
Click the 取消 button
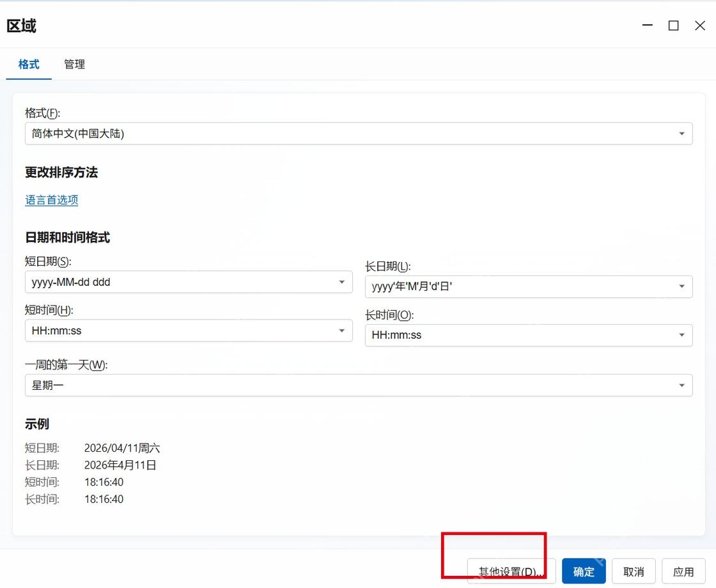634,571
